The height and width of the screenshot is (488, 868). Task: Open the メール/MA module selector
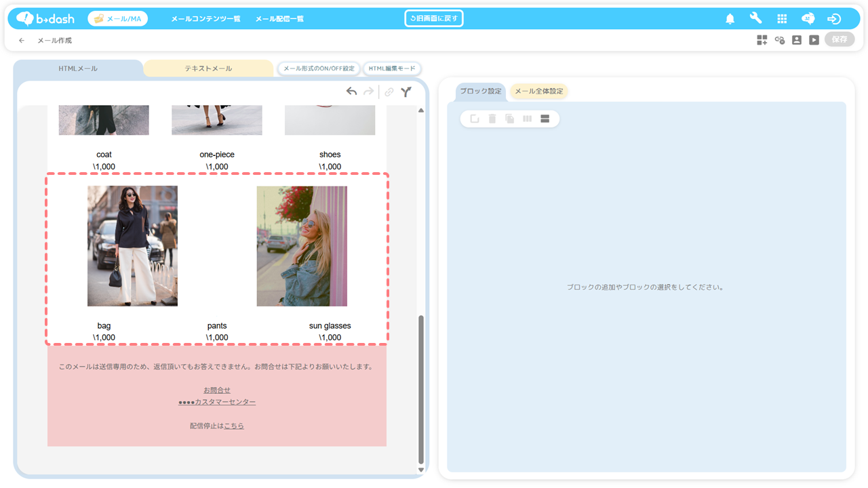(x=118, y=19)
